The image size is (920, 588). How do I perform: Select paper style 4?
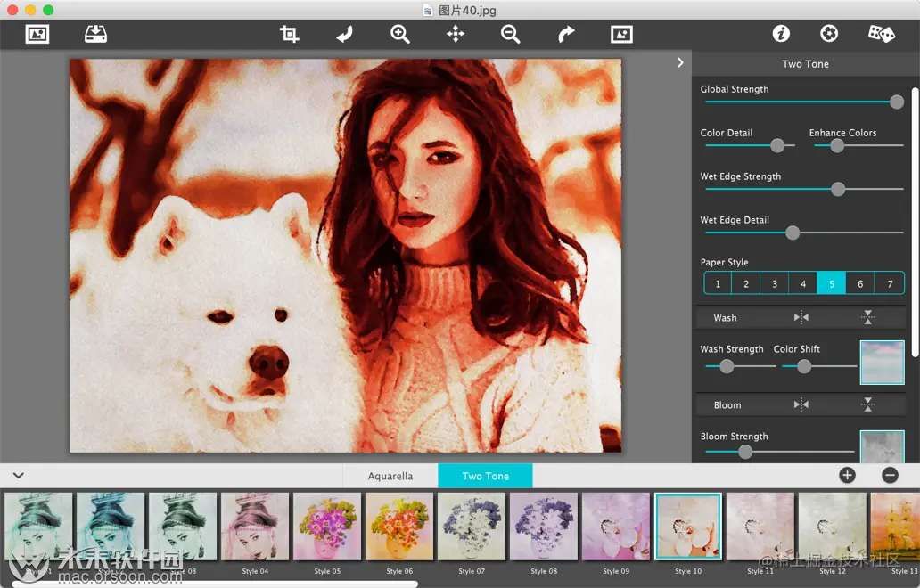point(803,283)
